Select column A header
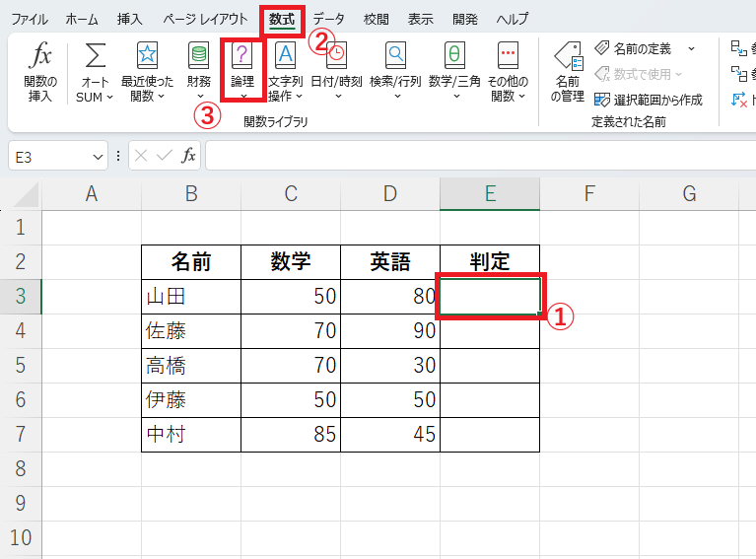 [x=92, y=194]
